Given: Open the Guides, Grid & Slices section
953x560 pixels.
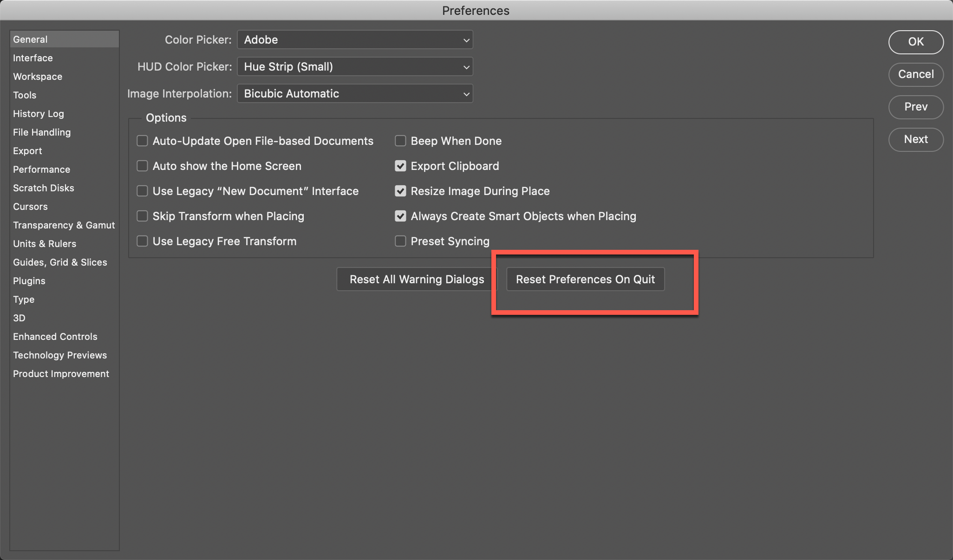Looking at the screenshot, I should click(60, 262).
